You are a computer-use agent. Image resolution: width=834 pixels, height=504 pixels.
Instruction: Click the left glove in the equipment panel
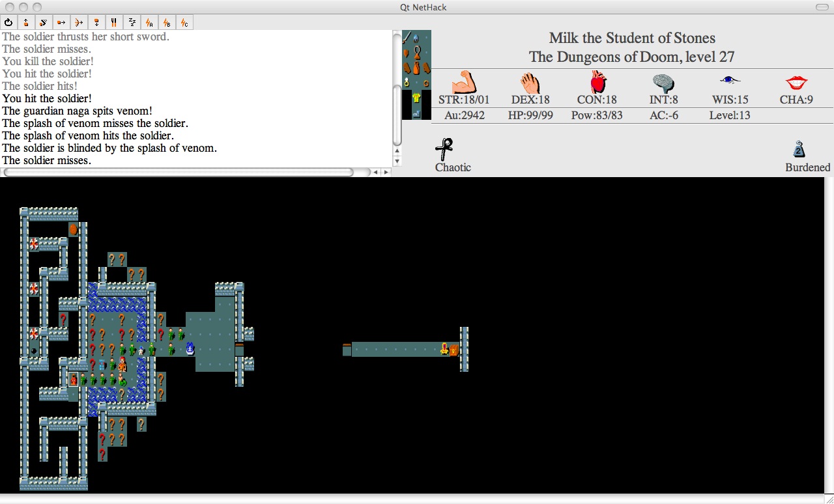coord(406,68)
